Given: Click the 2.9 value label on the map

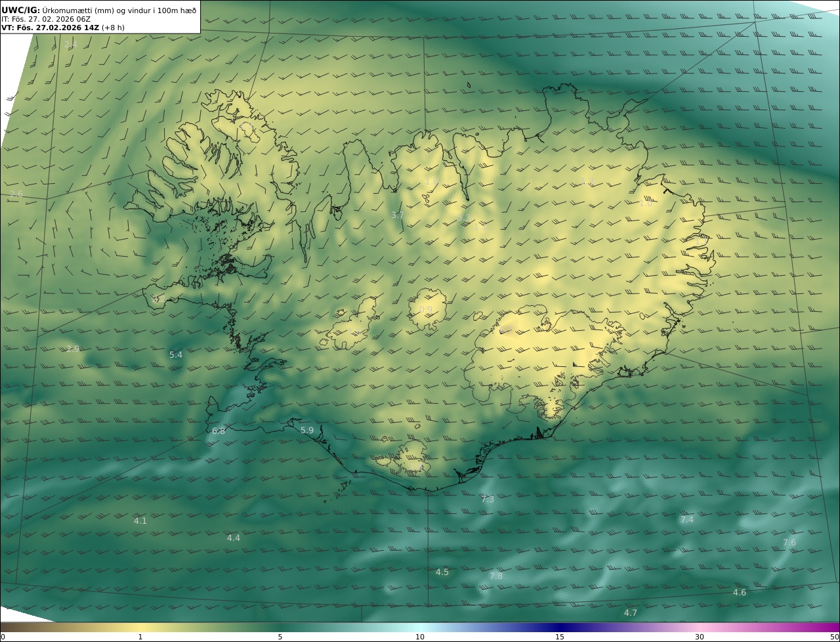Looking at the screenshot, I should [72, 349].
